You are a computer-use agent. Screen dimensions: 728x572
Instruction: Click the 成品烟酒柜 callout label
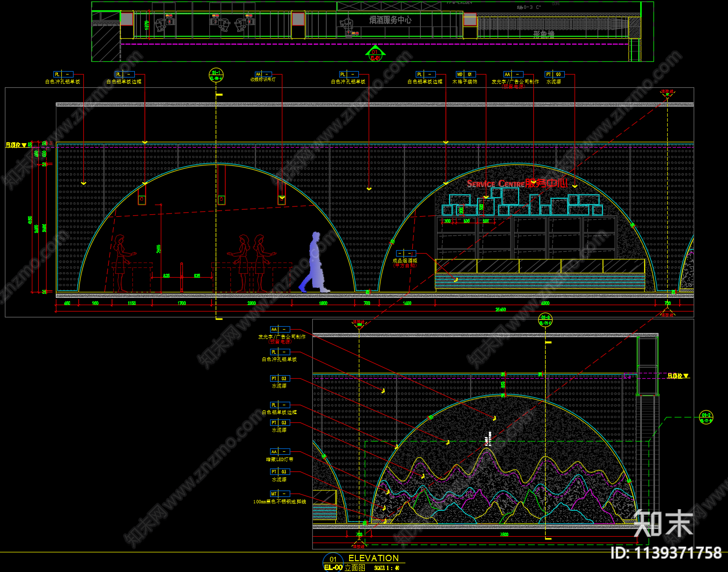pyautogui.click(x=405, y=261)
